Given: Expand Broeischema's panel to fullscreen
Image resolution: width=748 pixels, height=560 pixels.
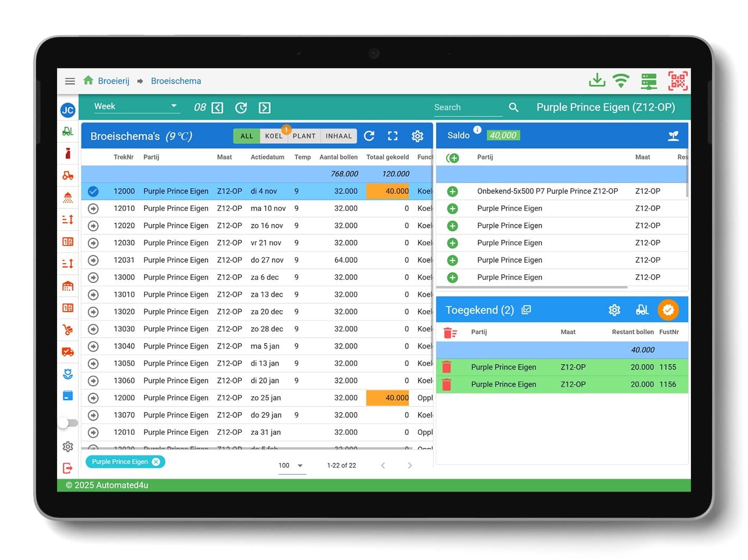Looking at the screenshot, I should (392, 136).
